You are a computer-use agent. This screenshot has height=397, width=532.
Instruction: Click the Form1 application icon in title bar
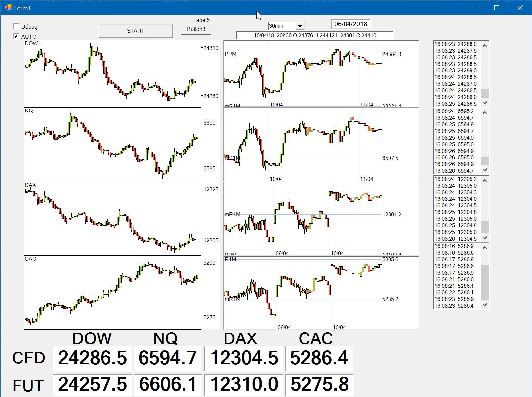8,8
